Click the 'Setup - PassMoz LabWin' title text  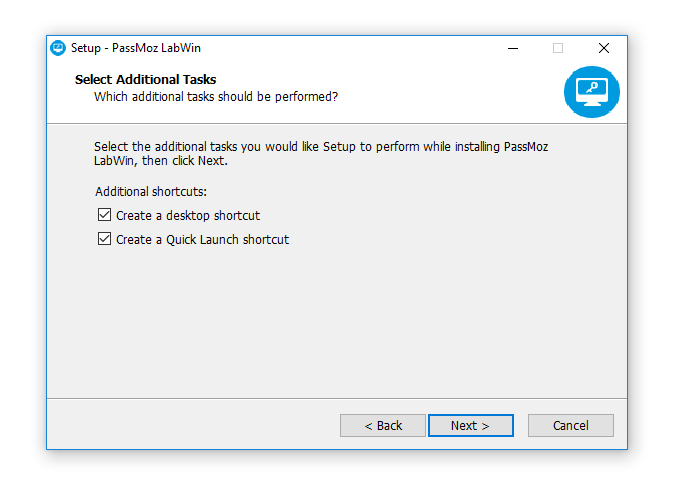tap(136, 48)
